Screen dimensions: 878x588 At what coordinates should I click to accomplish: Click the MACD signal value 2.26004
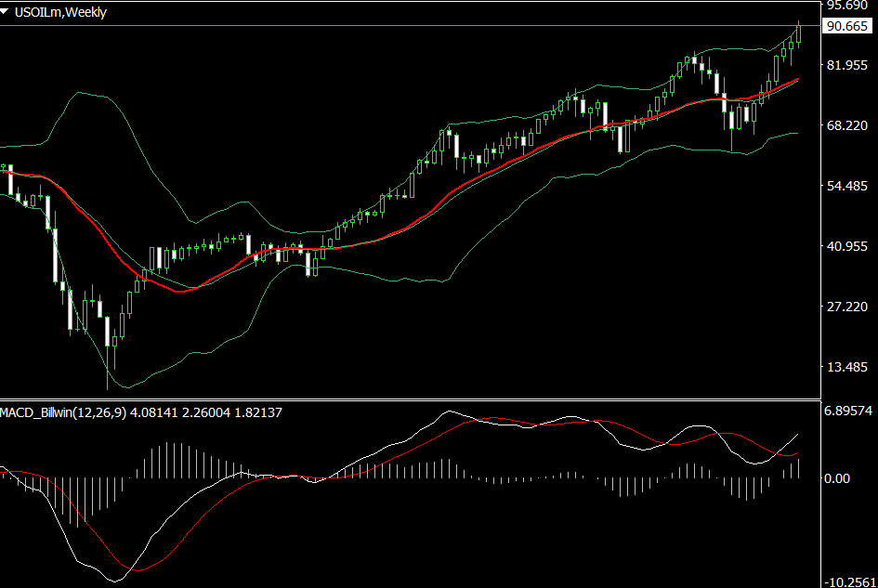click(205, 412)
